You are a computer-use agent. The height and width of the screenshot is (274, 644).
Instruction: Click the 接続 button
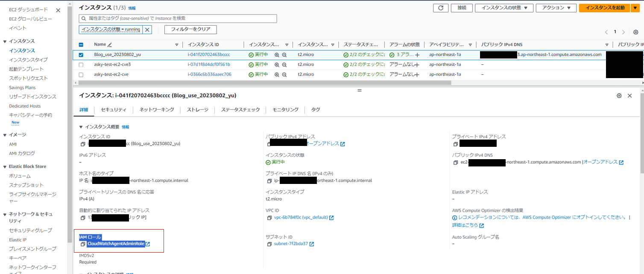click(x=462, y=8)
